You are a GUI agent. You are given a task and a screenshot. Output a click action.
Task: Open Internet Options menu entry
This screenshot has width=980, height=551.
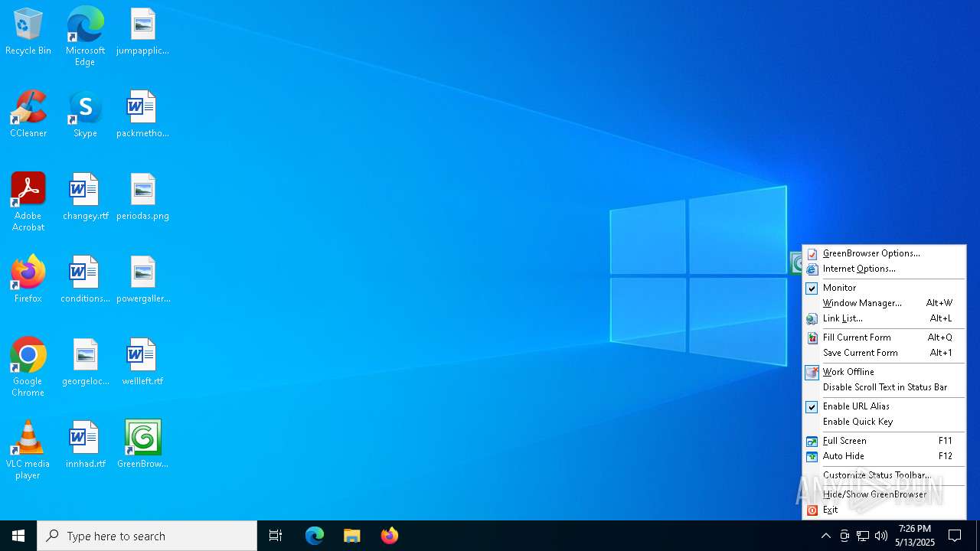pos(884,269)
